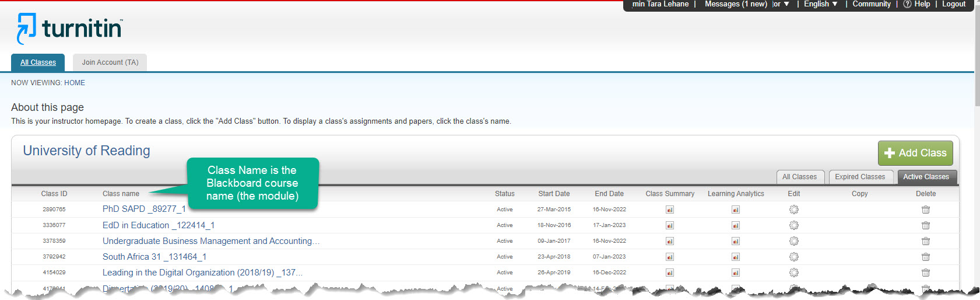Click class ID 3336077
The height and width of the screenshot is (300, 980).
coord(54,225)
